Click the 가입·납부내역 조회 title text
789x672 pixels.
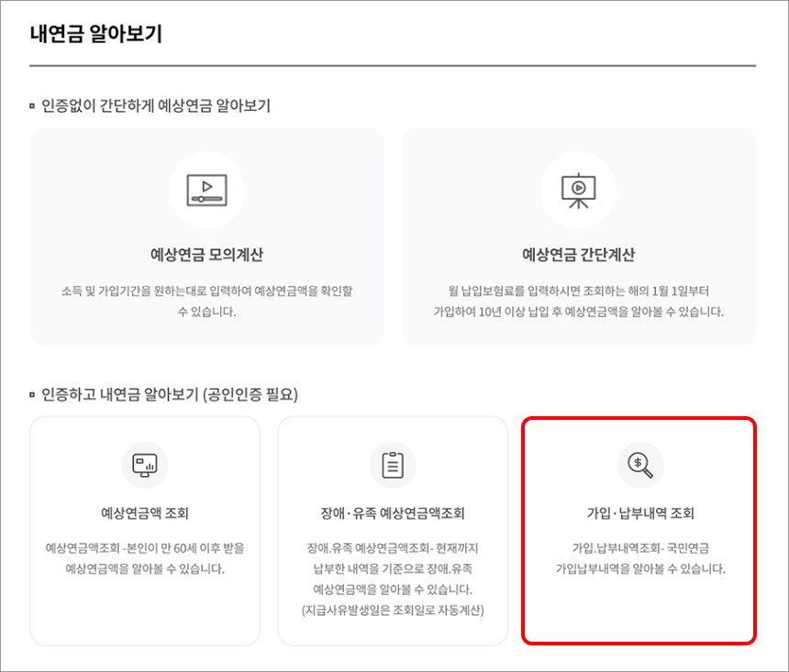click(639, 512)
